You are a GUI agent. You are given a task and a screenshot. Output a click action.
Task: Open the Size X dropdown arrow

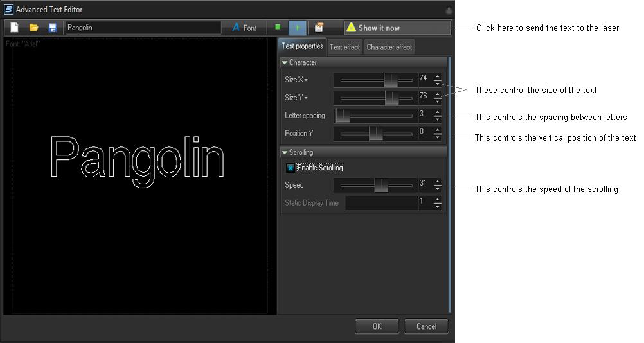pos(306,80)
